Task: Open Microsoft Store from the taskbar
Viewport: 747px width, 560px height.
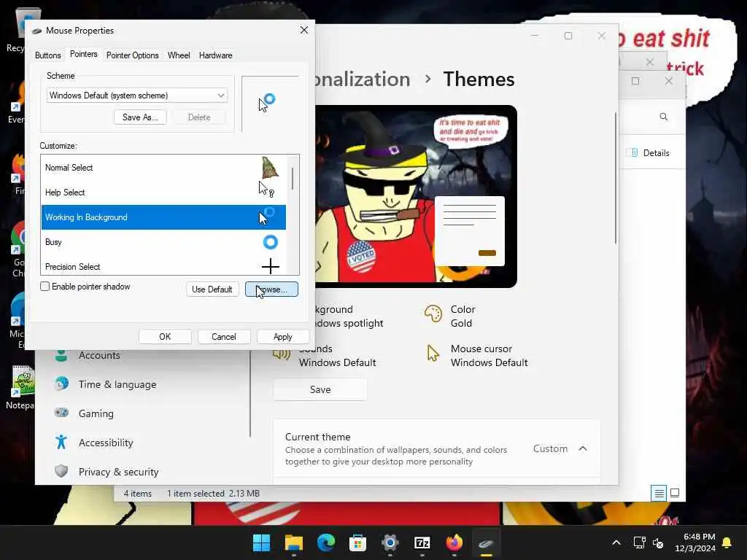Action: tap(357, 542)
